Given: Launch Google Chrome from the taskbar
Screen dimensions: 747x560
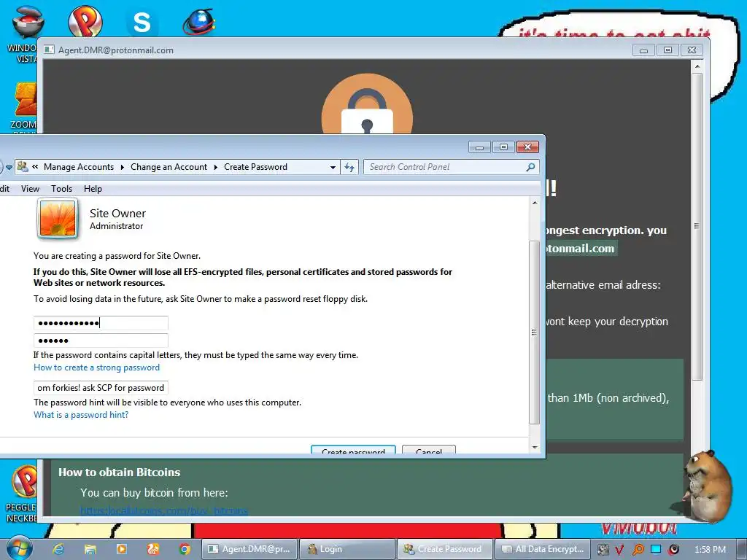Looking at the screenshot, I should point(185,549).
